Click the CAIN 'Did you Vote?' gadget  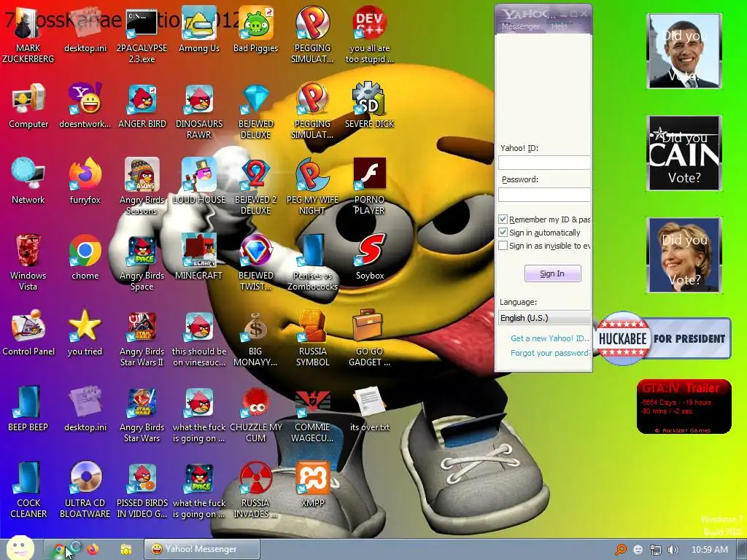[x=684, y=153]
